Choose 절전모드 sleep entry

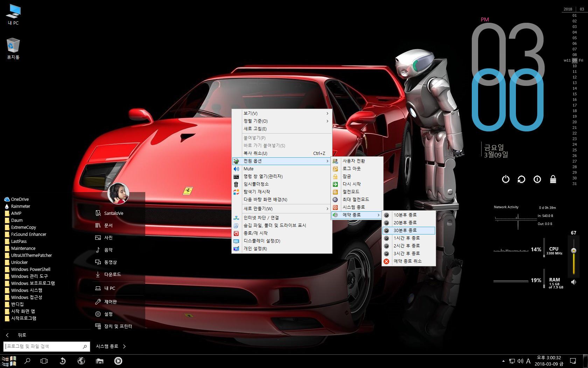(x=357, y=192)
